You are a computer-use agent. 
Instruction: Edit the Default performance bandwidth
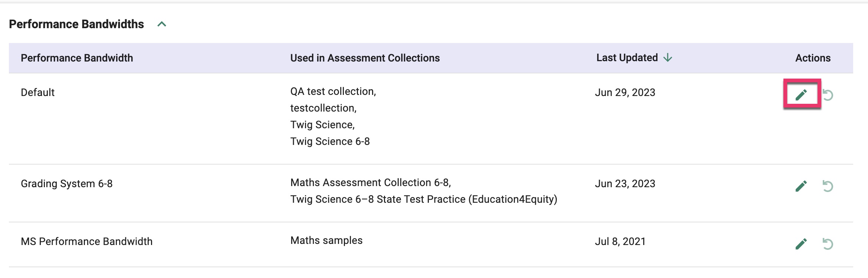801,95
